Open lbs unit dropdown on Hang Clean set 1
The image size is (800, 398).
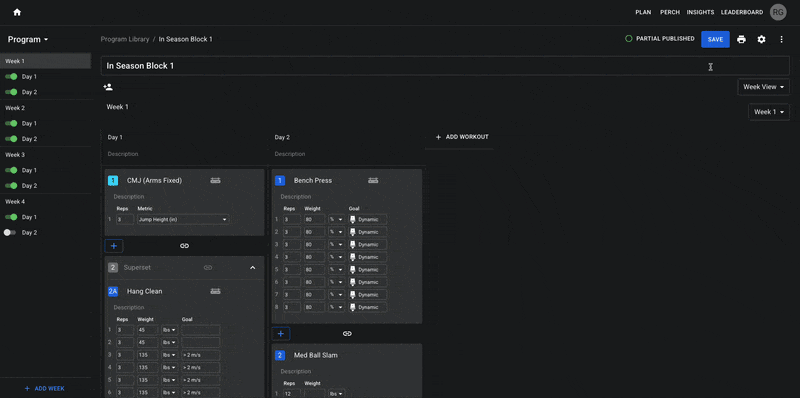[x=170, y=330]
